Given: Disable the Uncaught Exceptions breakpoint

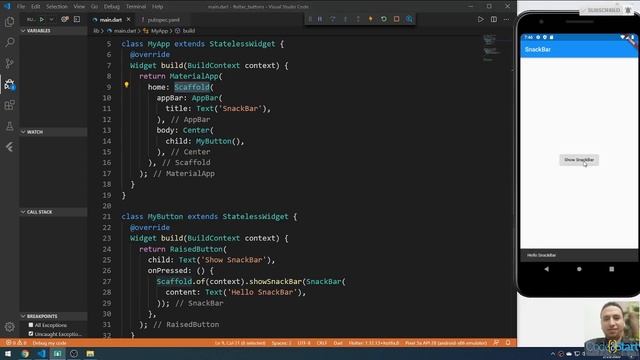Looking at the screenshot, I should coord(31,334).
